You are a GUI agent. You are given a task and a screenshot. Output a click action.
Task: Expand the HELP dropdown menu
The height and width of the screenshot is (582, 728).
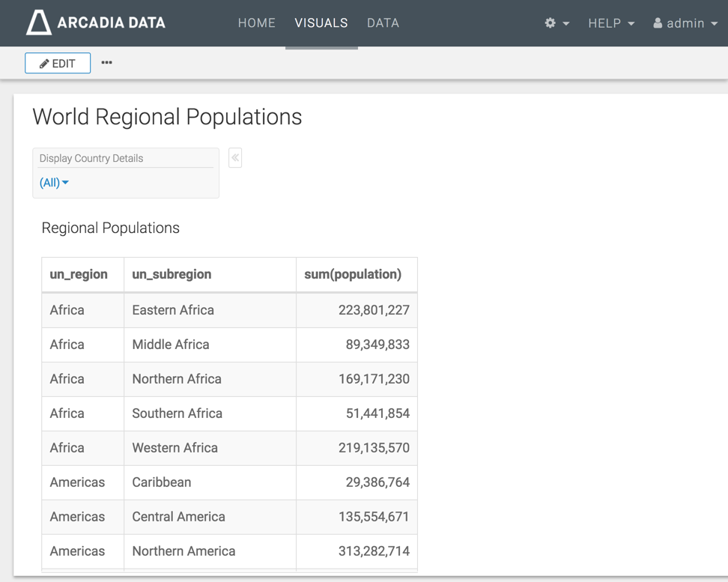(x=610, y=23)
